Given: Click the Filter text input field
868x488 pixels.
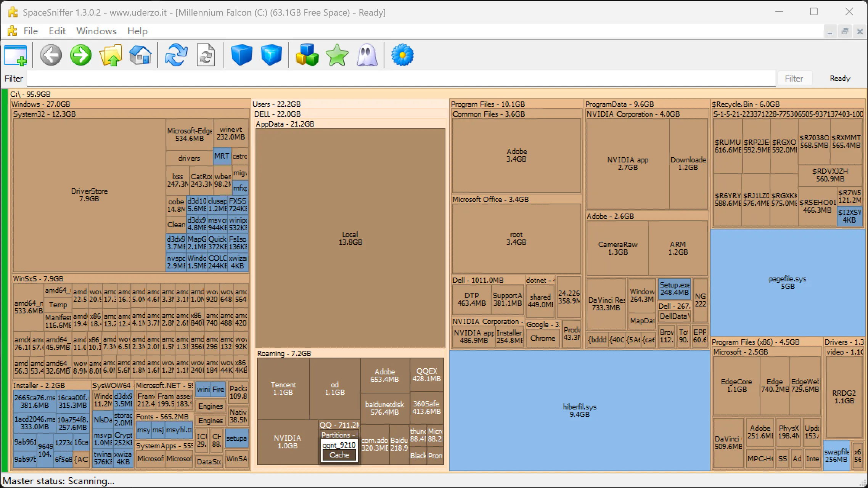Looking at the screenshot, I should (401, 79).
